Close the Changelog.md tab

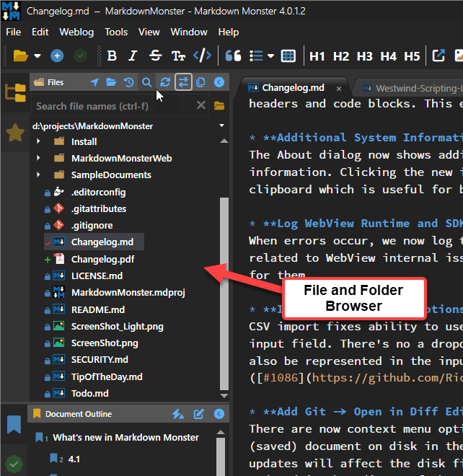pos(339,89)
